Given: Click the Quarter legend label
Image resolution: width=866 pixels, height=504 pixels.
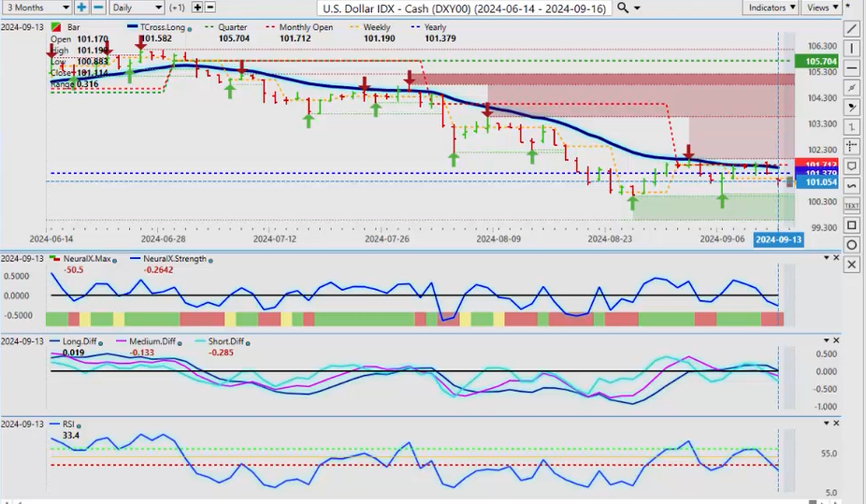Looking at the screenshot, I should 232,27.
